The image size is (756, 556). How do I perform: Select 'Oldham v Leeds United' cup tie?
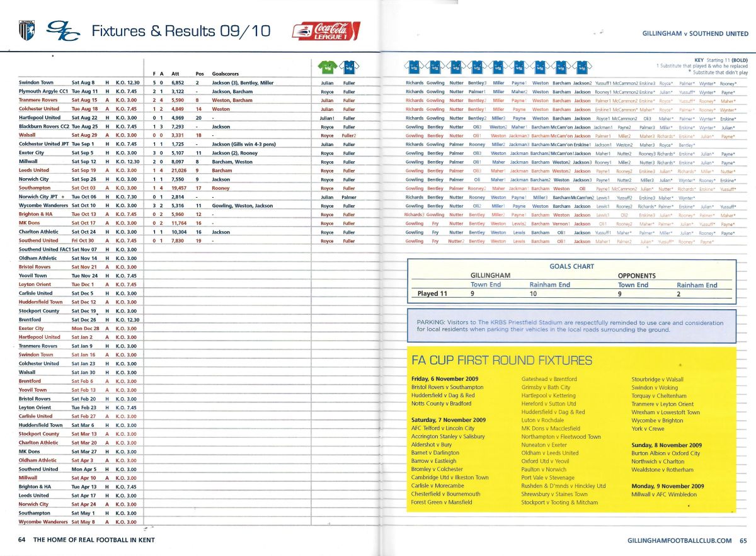pyautogui.click(x=550, y=453)
